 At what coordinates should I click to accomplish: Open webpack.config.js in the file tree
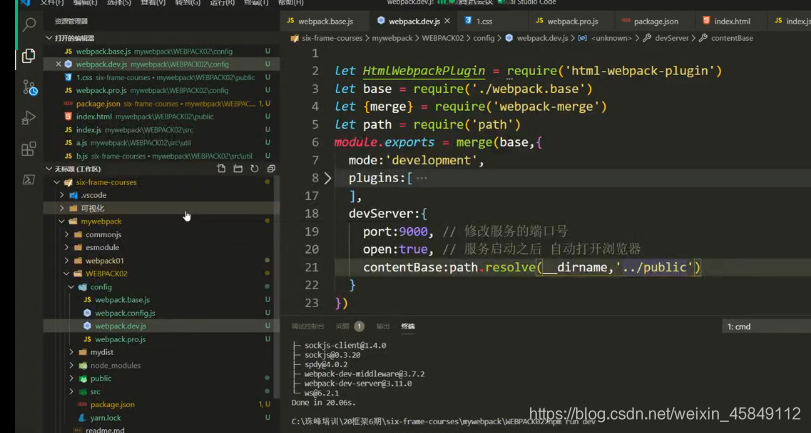click(125, 313)
